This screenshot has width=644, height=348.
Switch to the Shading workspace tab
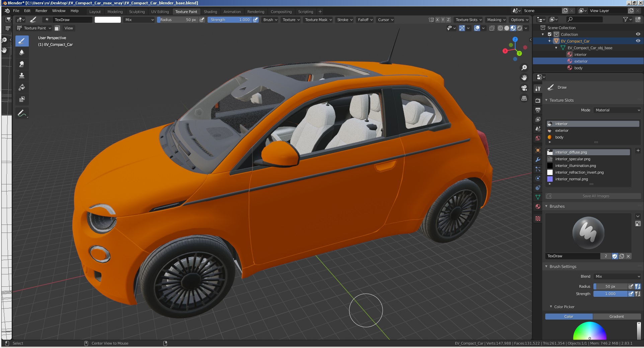coord(210,11)
